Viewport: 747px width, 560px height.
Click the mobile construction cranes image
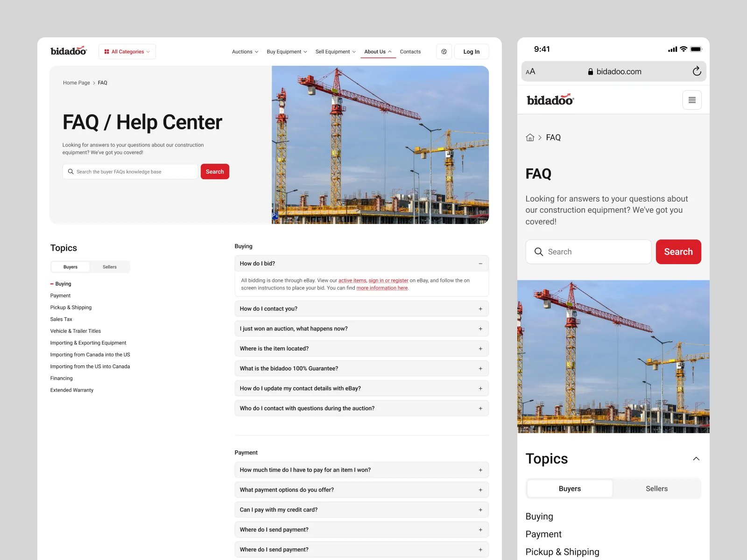point(613,357)
